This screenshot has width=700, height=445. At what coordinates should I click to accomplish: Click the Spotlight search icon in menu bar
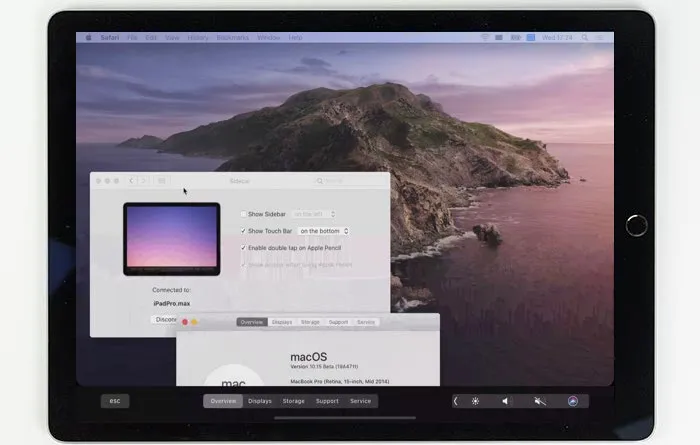point(584,37)
